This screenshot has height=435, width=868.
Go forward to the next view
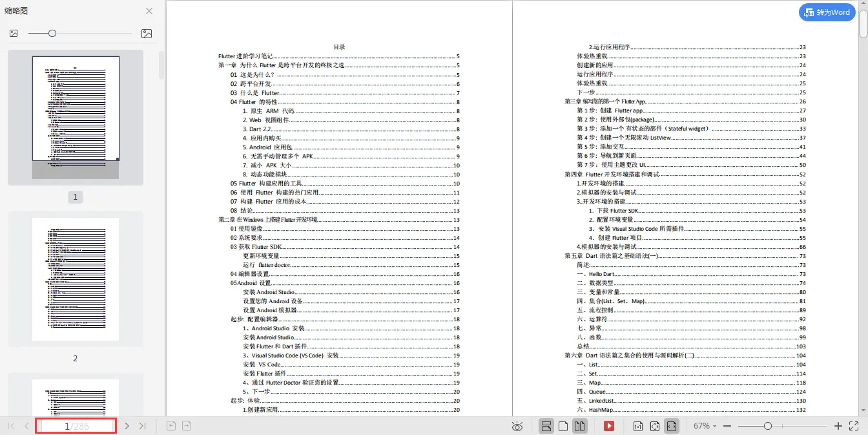(187, 426)
